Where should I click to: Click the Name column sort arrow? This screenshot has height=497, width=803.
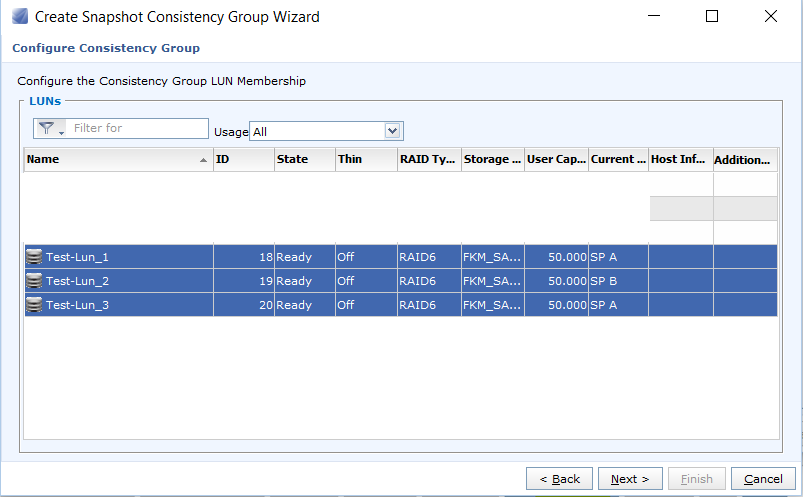tap(203, 160)
